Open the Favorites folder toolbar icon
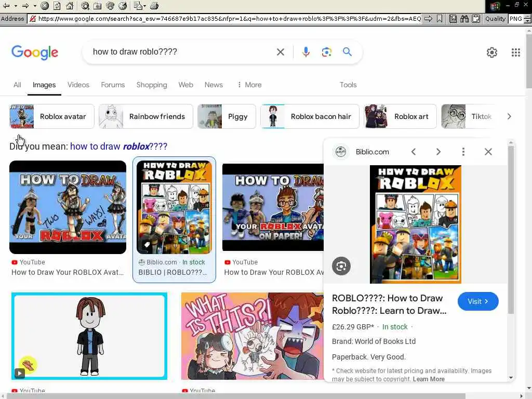Image resolution: width=532 pixels, height=399 pixels. pyautogui.click(x=98, y=6)
